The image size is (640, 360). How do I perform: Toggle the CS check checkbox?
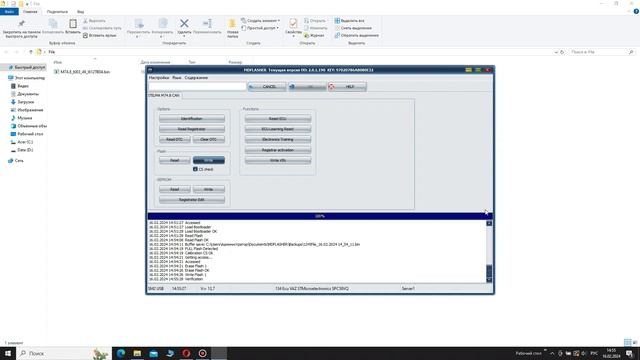[195, 169]
